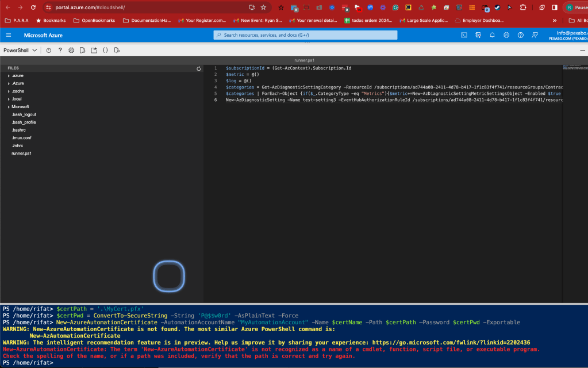Image resolution: width=588 pixels, height=368 pixels.
Task: Click the terminal prompt at bottom
Action: tap(28, 363)
